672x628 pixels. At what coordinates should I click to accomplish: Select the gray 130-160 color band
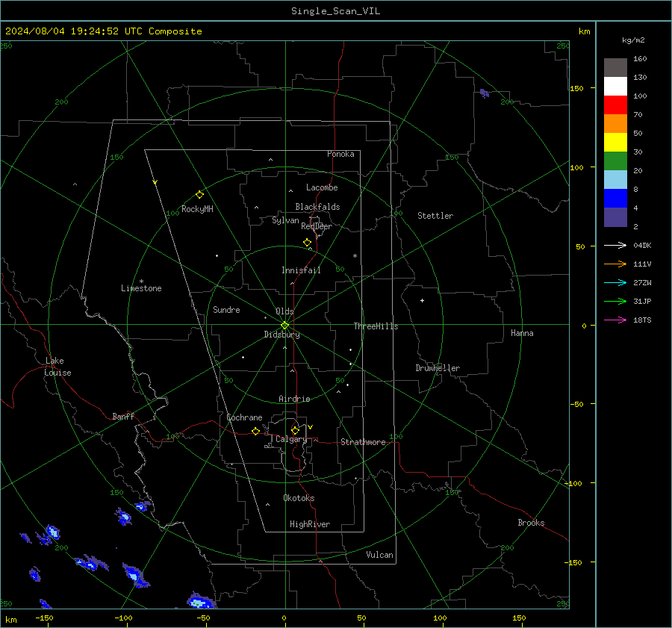pyautogui.click(x=615, y=68)
